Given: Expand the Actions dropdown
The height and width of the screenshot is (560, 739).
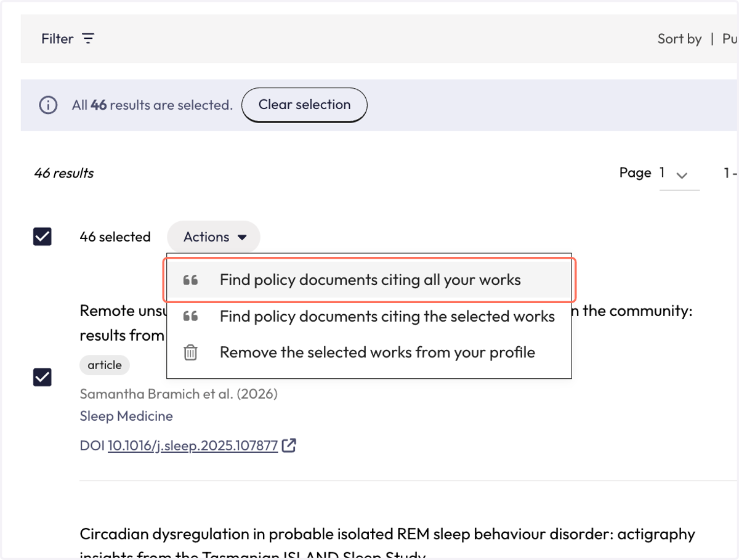Looking at the screenshot, I should tap(214, 237).
